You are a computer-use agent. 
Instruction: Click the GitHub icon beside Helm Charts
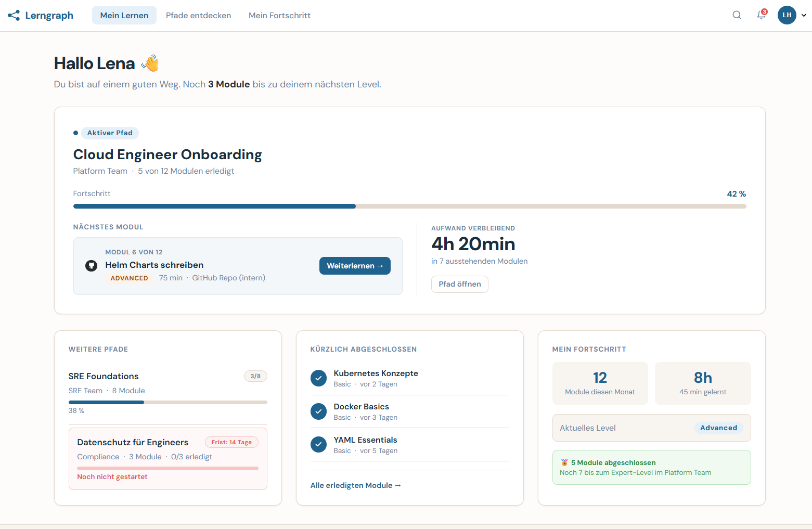[x=91, y=266]
